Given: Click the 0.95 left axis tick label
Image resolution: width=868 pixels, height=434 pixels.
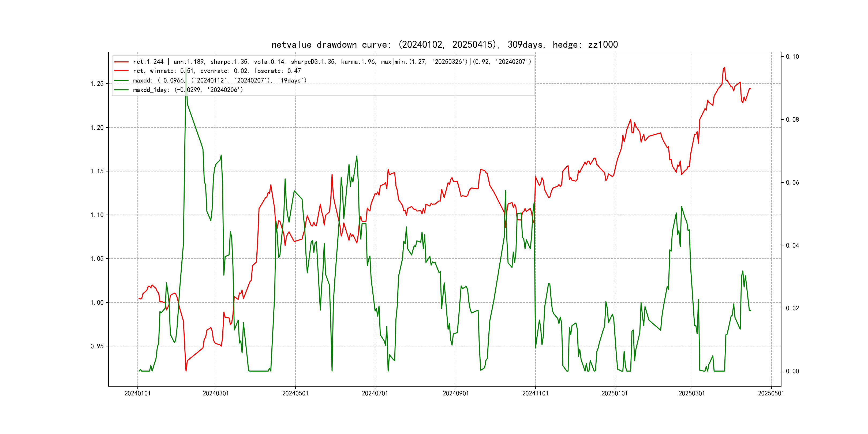Looking at the screenshot, I should 97,346.
